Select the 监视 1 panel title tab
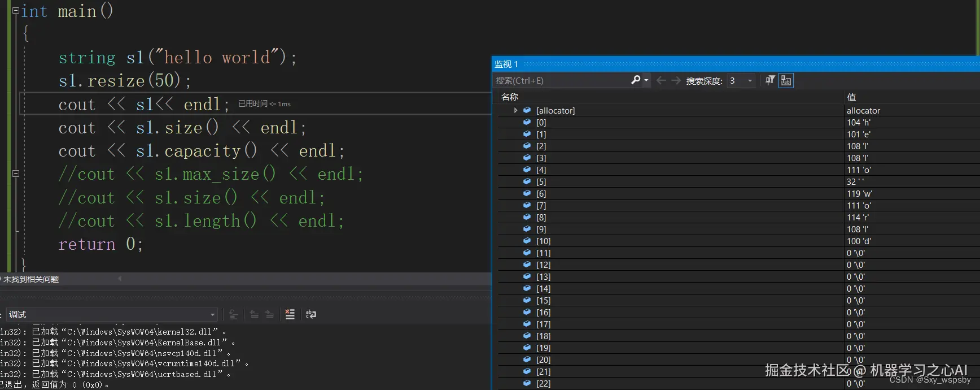980x390 pixels. (x=506, y=64)
